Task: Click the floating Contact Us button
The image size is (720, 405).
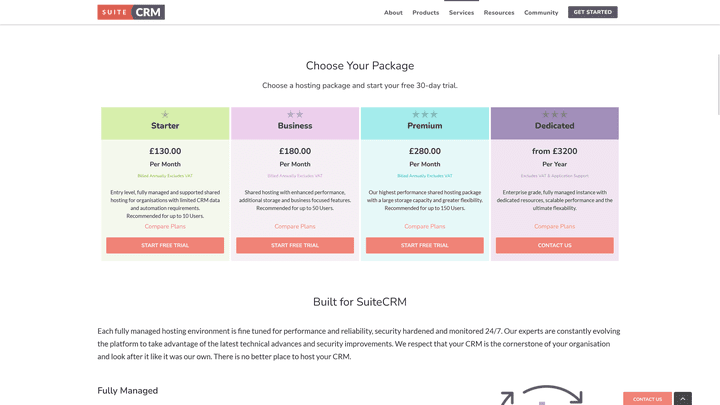Action: pyautogui.click(x=647, y=399)
